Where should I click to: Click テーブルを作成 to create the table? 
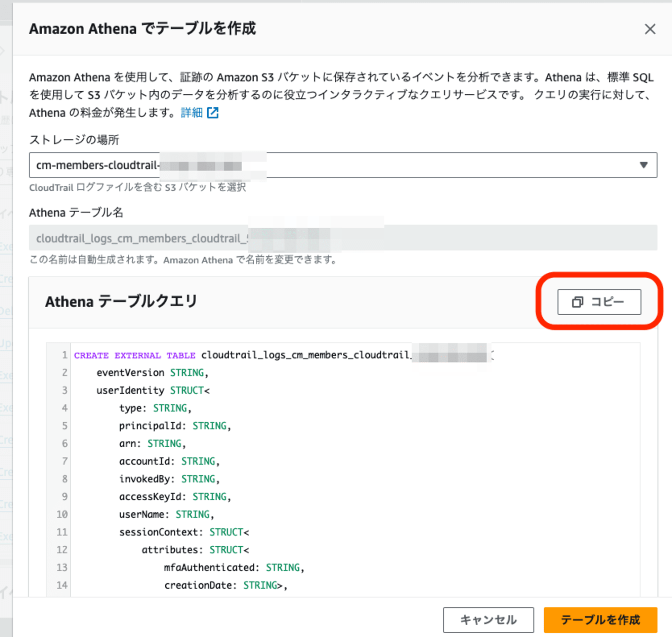click(x=600, y=620)
